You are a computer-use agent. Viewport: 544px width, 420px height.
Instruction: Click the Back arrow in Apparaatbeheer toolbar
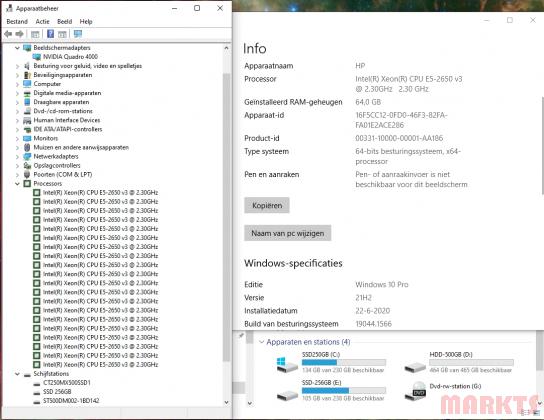[8, 34]
